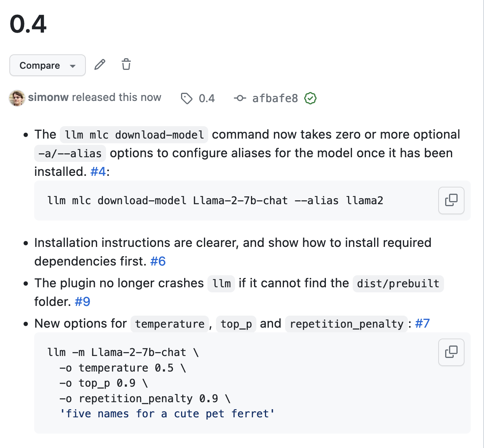Click the trash delete release icon

[x=126, y=64]
